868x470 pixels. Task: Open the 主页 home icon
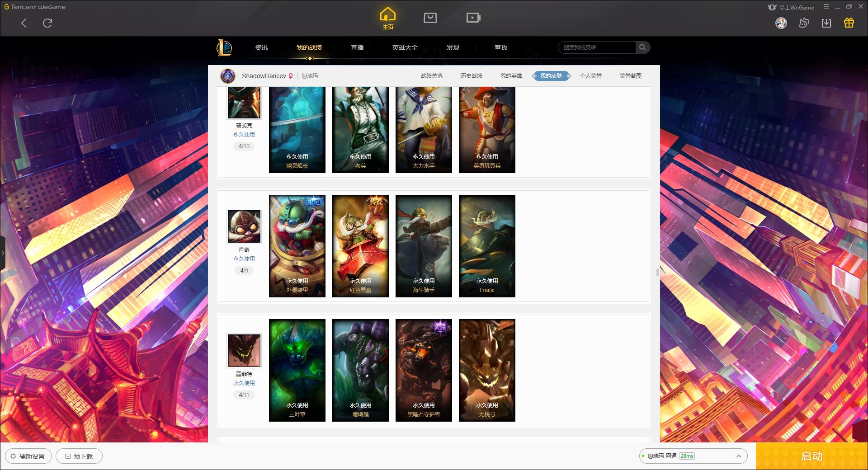[388, 19]
